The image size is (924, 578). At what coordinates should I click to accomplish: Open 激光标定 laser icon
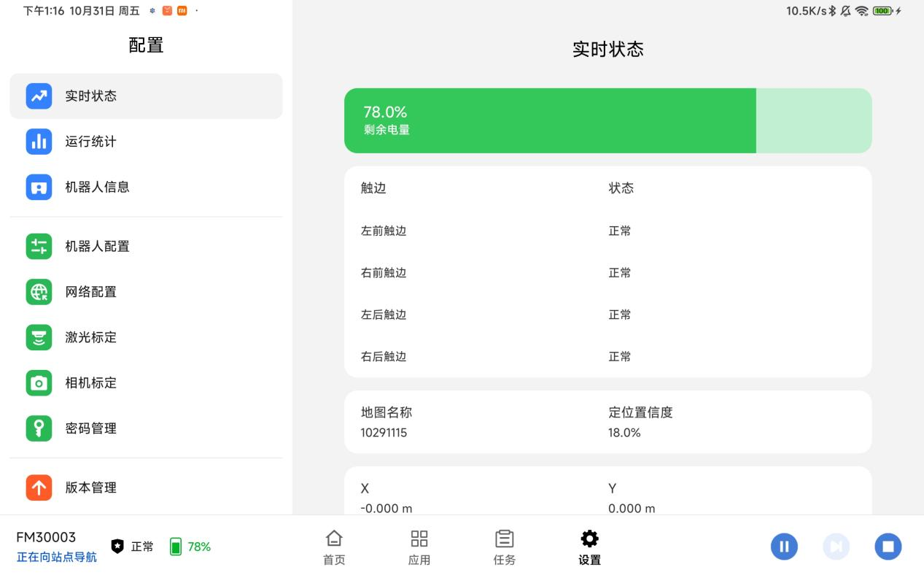(39, 337)
